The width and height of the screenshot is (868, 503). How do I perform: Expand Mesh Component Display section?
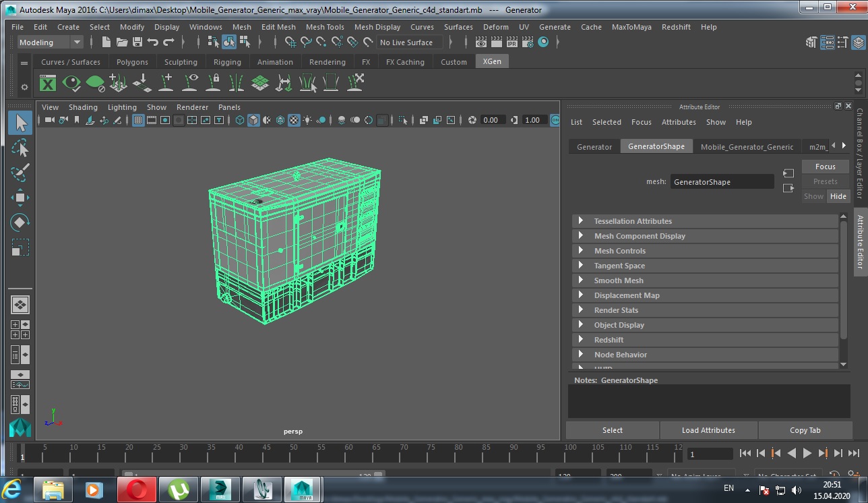(x=706, y=236)
